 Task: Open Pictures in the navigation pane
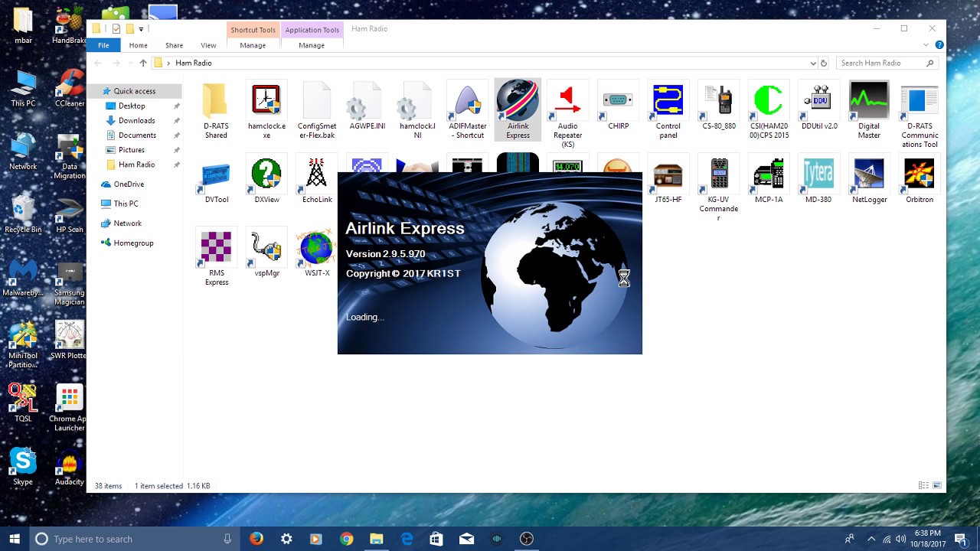point(132,150)
